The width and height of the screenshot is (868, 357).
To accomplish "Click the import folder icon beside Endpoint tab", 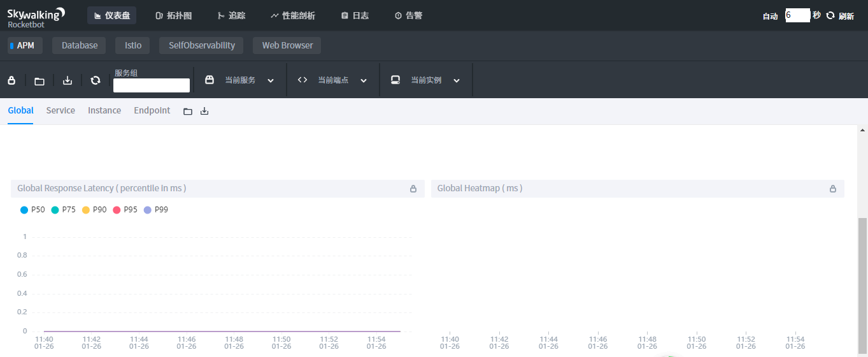I will pyautogui.click(x=188, y=111).
